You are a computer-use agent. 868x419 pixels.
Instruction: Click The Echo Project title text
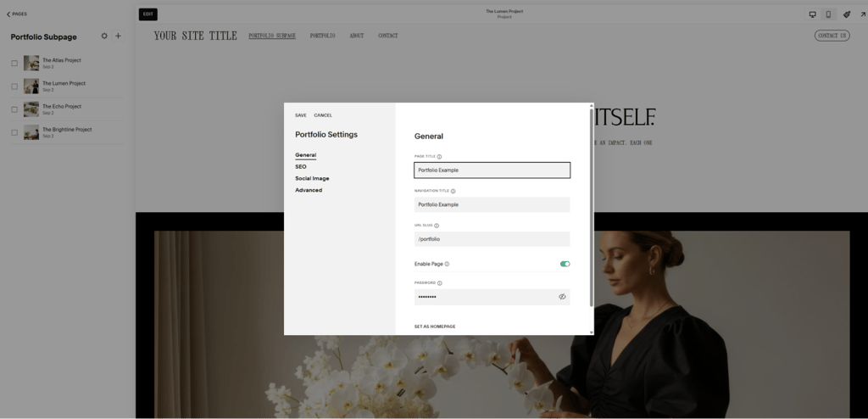click(x=62, y=106)
